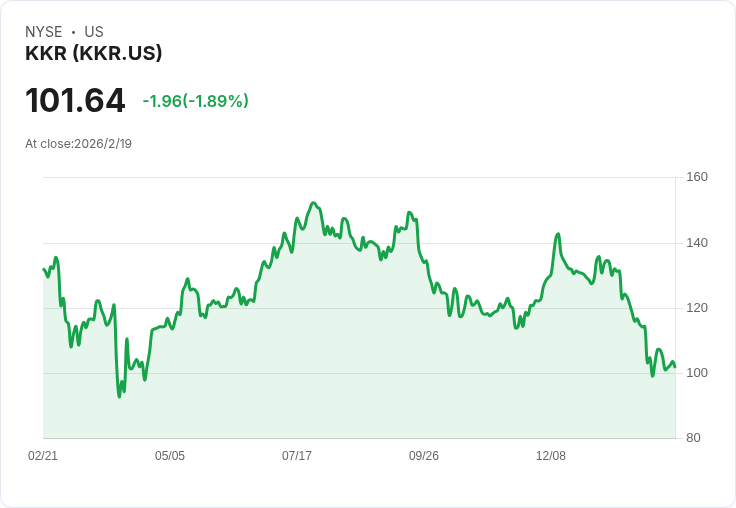The width and height of the screenshot is (736, 508).
Task: Click the rightmost end of the price line
Action: point(675,367)
